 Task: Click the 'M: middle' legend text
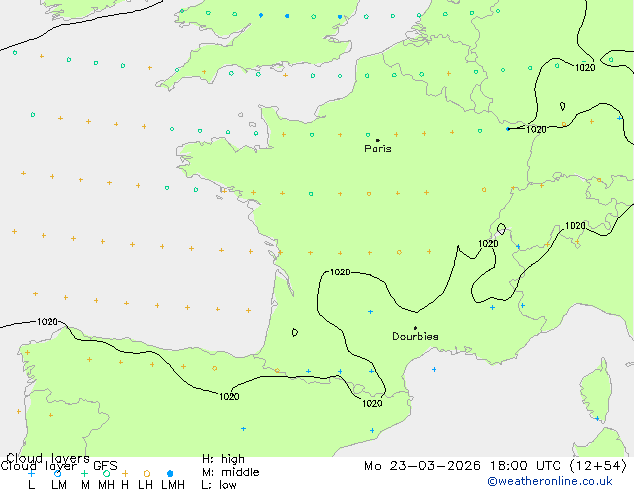pos(230,472)
